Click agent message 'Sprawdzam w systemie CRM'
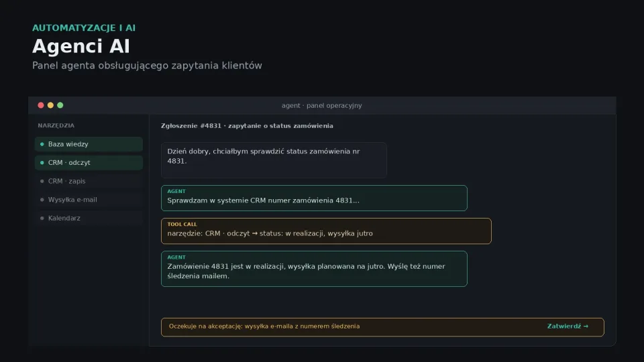The height and width of the screenshot is (362, 644). click(x=314, y=198)
